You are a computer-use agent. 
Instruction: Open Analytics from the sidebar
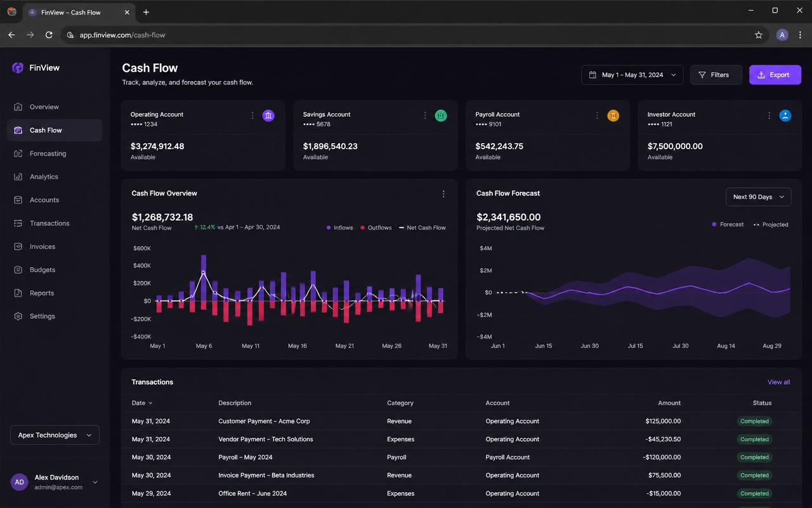55,177
